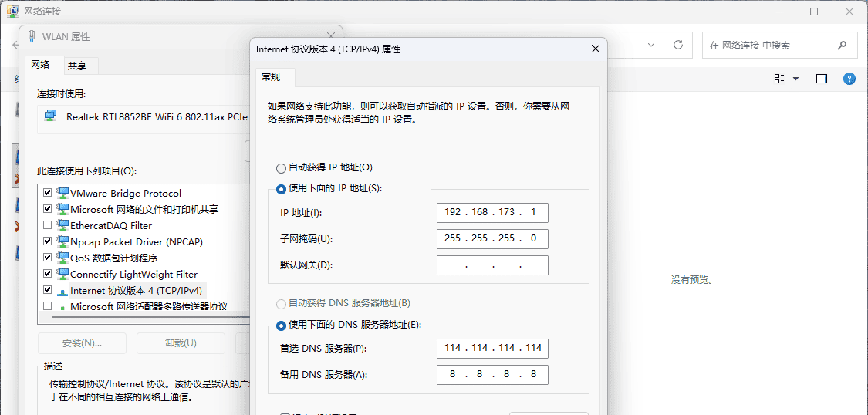
Task: Click the Npcap Packet Driver (NPCAP) row text
Action: click(137, 241)
